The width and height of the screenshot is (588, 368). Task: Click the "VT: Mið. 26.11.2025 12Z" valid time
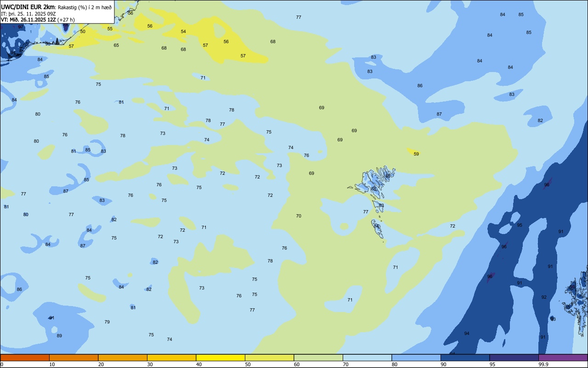point(28,20)
